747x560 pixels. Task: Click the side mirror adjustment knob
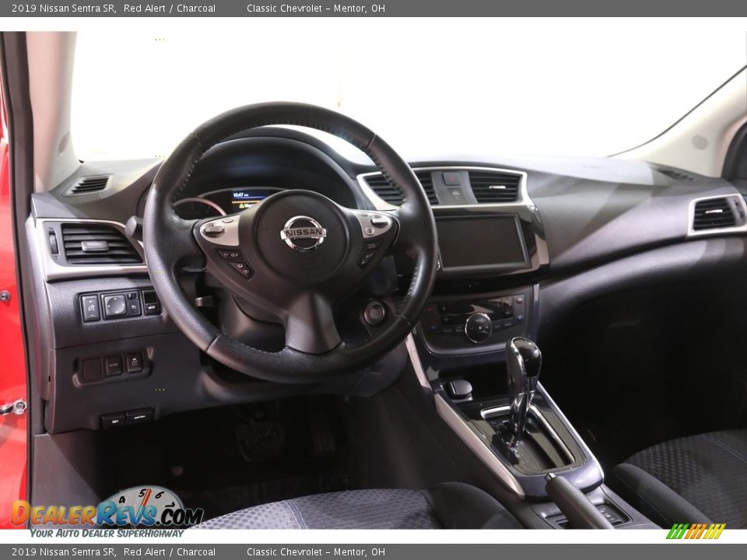(114, 305)
